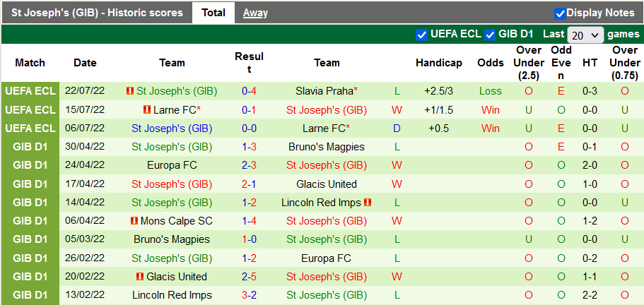Image resolution: width=644 pixels, height=305 pixels.
Task: Open the Slavia Praha team link
Action: 324,91
